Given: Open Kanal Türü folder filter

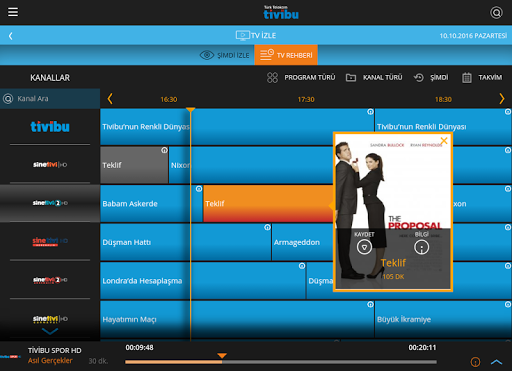Looking at the screenshot, I should pyautogui.click(x=351, y=78).
